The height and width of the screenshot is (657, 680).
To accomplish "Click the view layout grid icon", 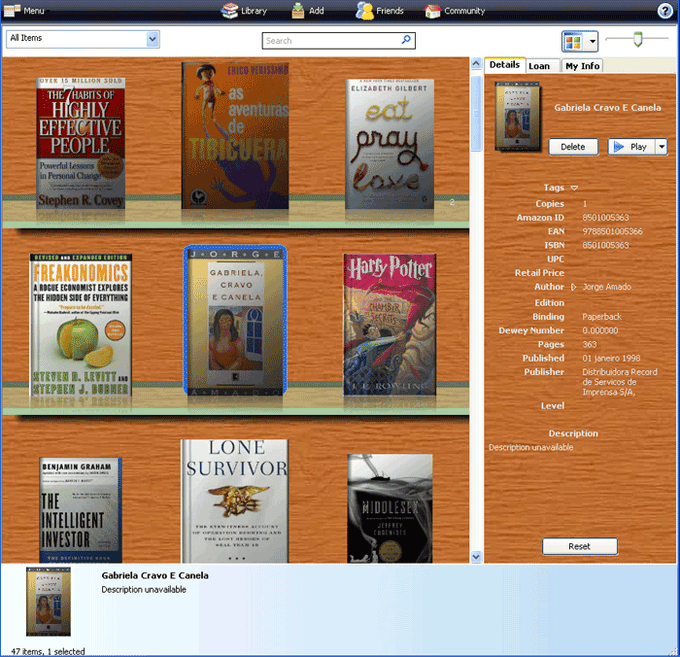I will 573,42.
